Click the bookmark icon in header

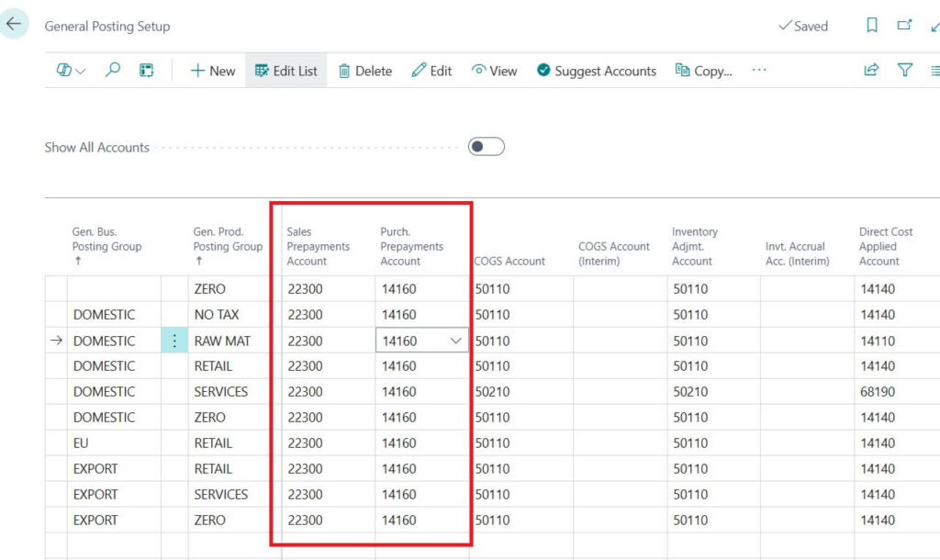[871, 26]
